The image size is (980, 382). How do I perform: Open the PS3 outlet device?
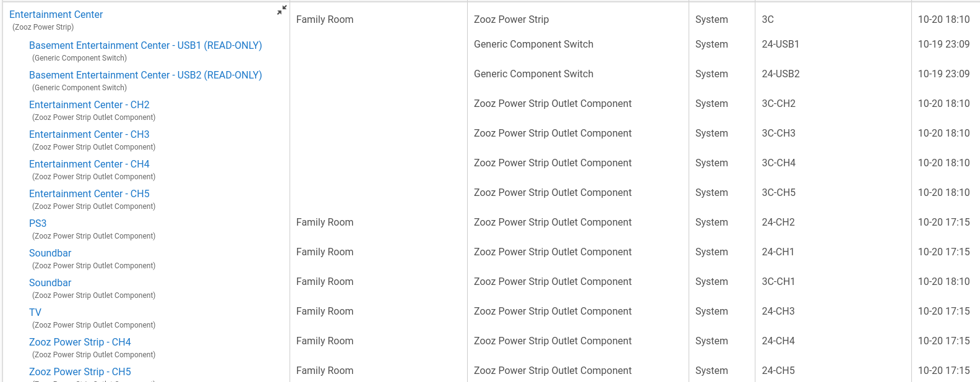(x=38, y=223)
